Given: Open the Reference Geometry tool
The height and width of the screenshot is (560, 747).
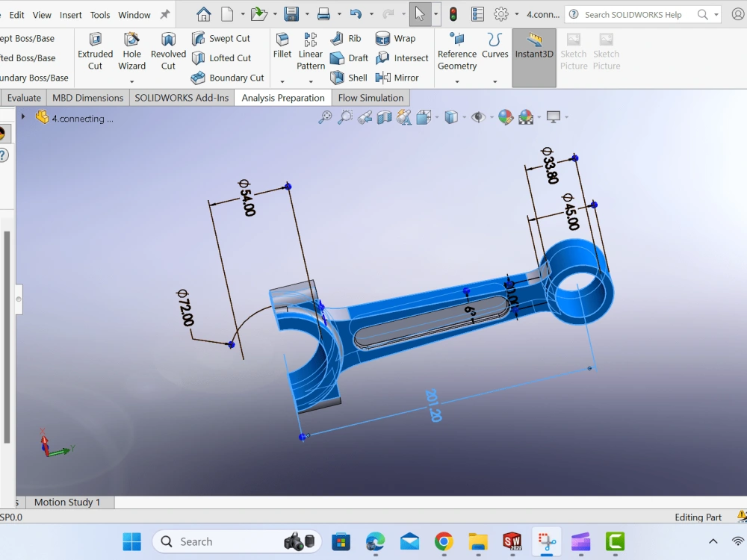Looking at the screenshot, I should [456, 51].
